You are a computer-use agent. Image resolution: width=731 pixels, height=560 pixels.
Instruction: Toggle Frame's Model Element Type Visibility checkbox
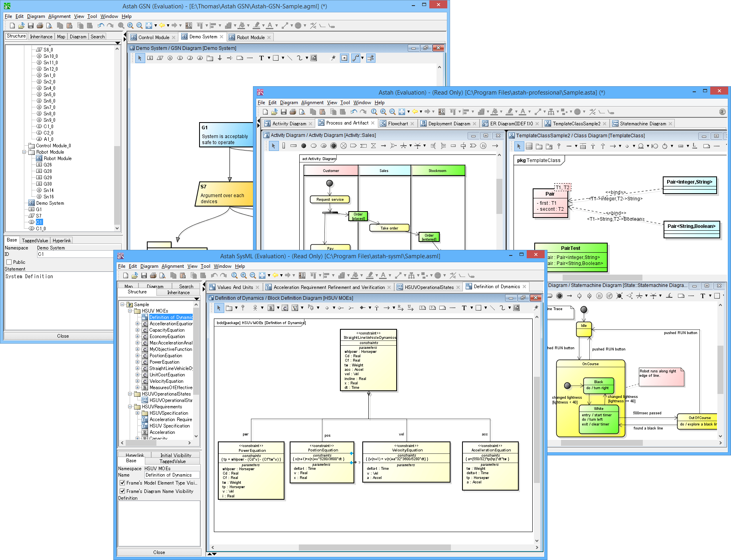[122, 483]
